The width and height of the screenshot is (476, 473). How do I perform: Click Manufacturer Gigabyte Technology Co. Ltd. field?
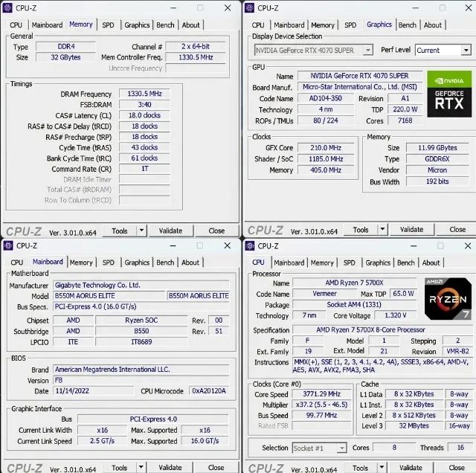[141, 285]
